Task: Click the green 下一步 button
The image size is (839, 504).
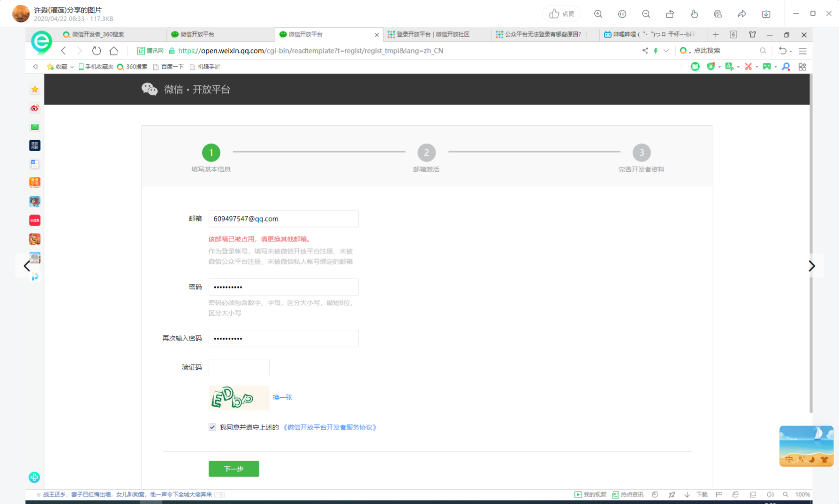Action: [234, 469]
